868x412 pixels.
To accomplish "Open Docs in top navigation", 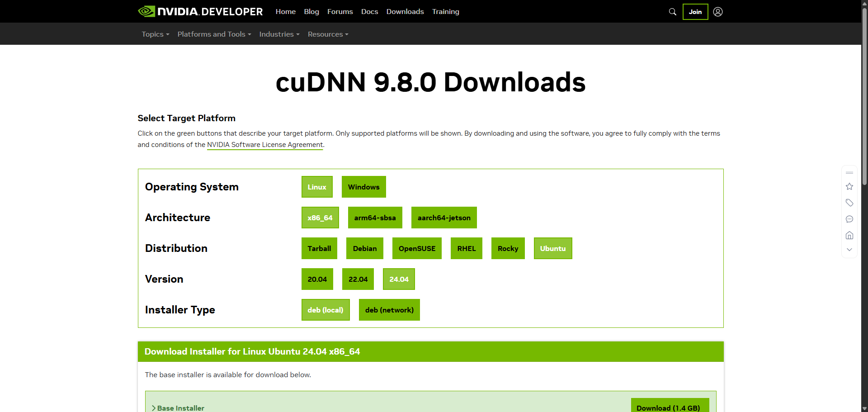I will click(x=369, y=11).
